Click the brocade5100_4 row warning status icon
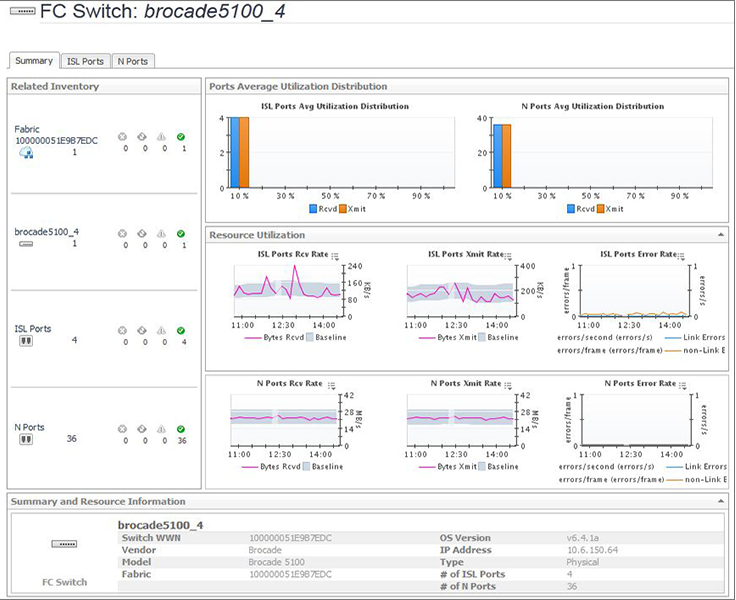Screen dimensions: 736x600 pyautogui.click(x=161, y=233)
